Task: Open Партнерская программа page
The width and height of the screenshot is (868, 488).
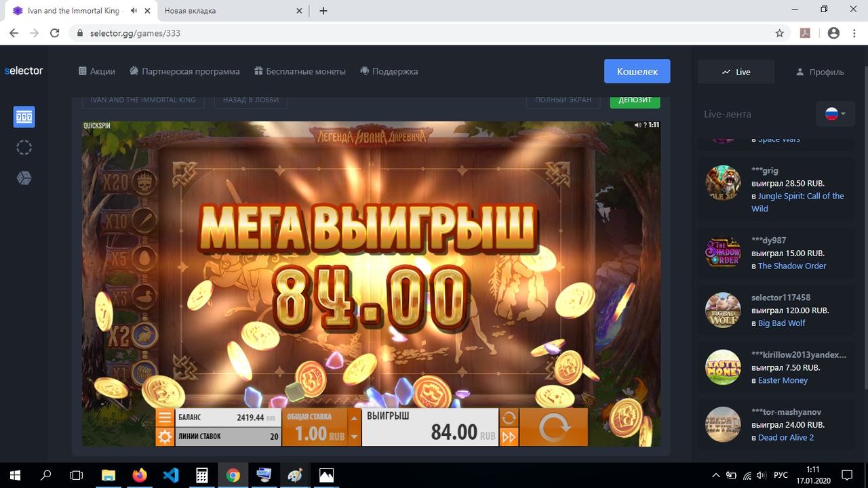Action: [x=184, y=71]
